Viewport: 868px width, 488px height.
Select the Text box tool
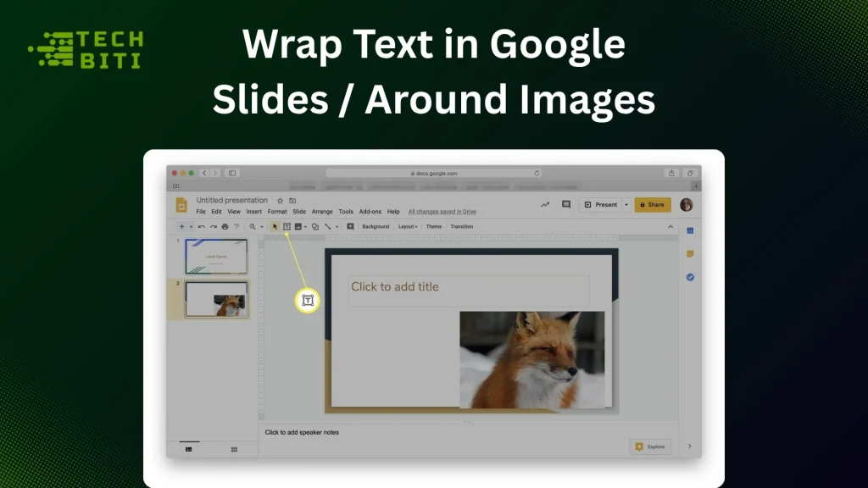click(287, 226)
